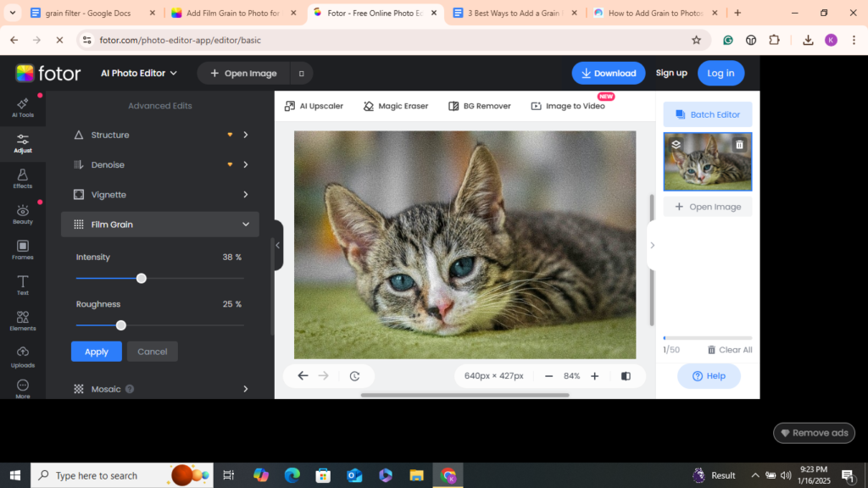Open the AI Tools panel

tap(22, 108)
